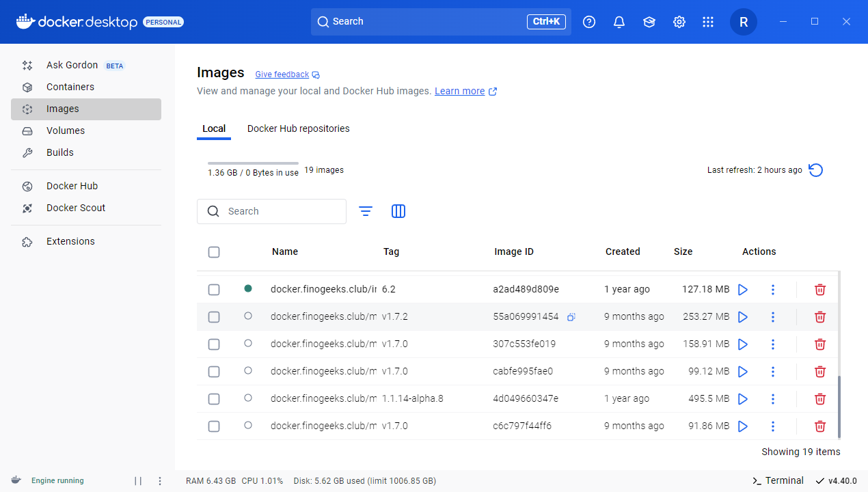Open the apps grid menu icon
Viewport: 868px width, 492px height.
click(708, 22)
